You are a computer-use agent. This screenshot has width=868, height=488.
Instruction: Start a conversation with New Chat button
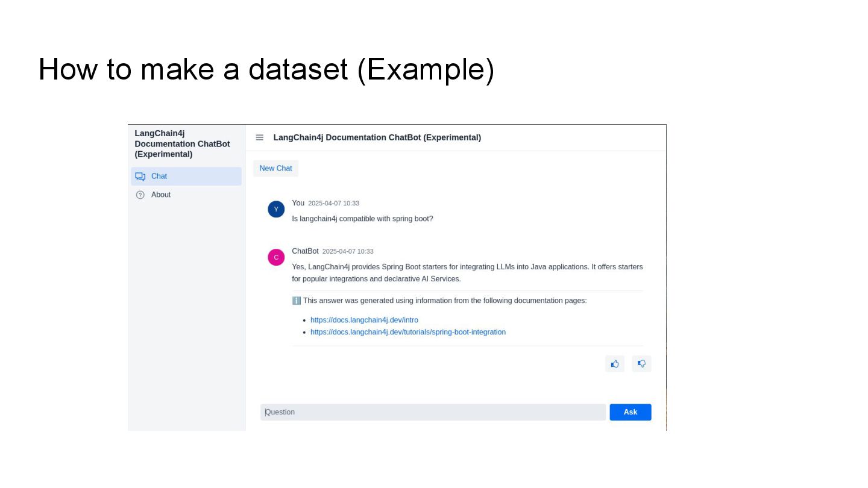tap(275, 168)
